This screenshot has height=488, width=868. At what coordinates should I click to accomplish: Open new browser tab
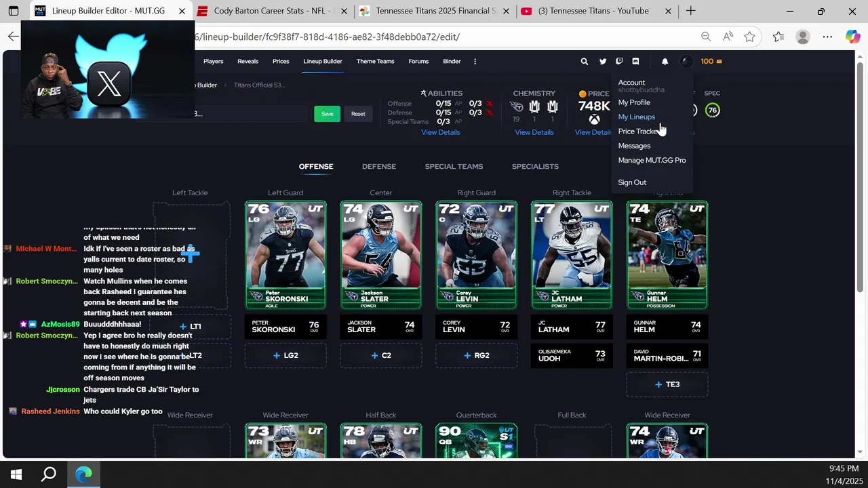pos(690,11)
